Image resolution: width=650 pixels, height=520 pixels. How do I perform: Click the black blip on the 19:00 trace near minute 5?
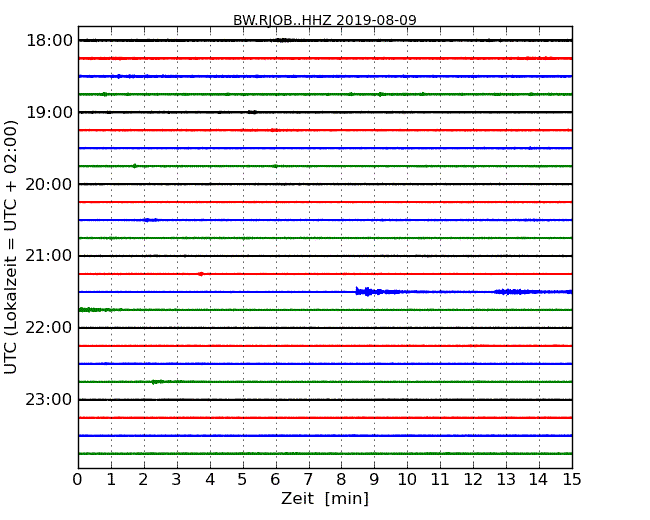coord(252,112)
